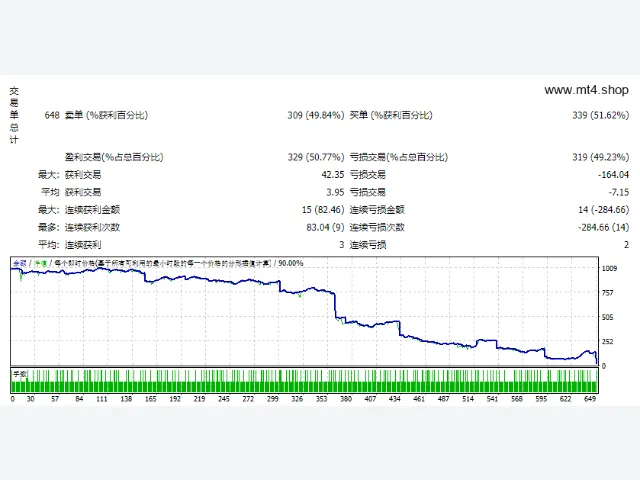Click consecutive losses value 14 (-284.66)
The width and height of the screenshot is (640, 480).
coord(603,210)
